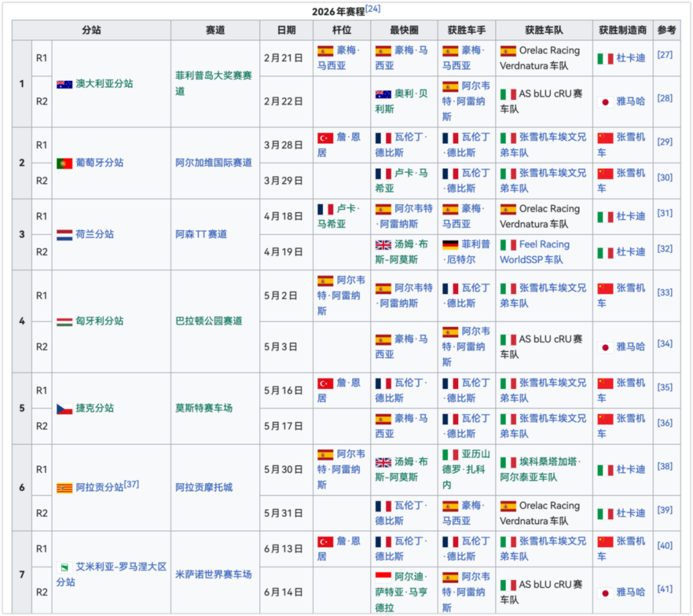Screen dimensions: 693x616
Task: Open the 澳大利亚分站 link
Action: (104, 84)
